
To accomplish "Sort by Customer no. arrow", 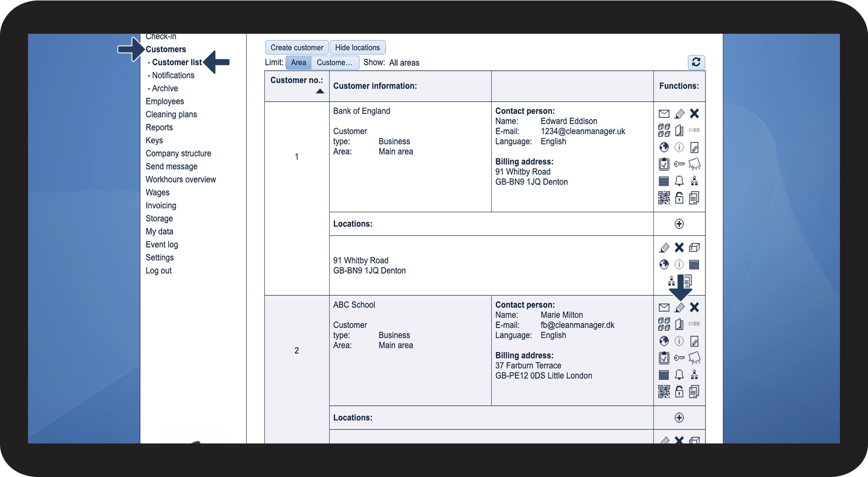I will click(x=320, y=91).
